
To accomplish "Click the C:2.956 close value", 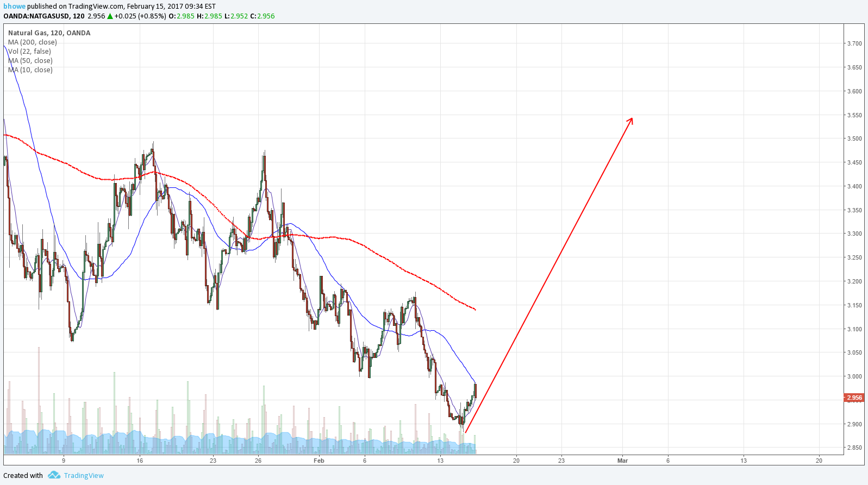I will 263,16.
